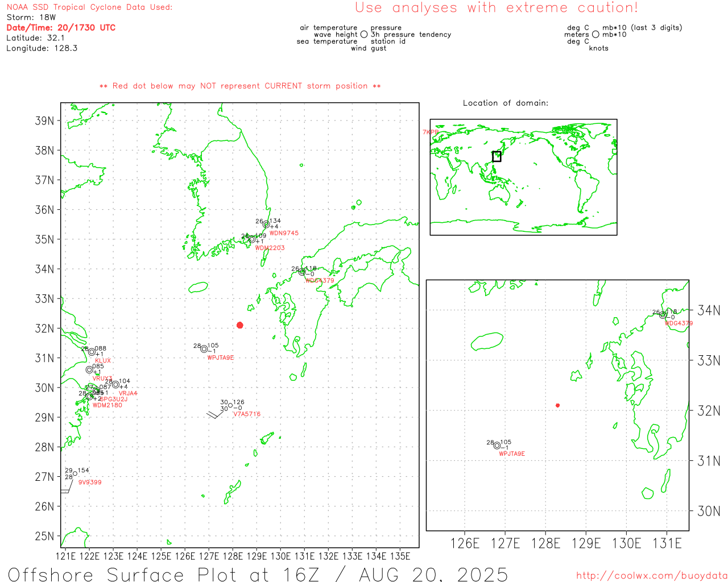Click the red V7A5716 station id label

[x=247, y=414]
